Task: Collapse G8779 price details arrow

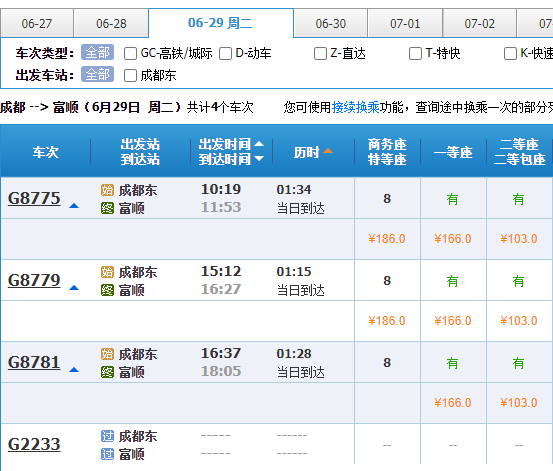Action: pyautogui.click(x=74, y=288)
